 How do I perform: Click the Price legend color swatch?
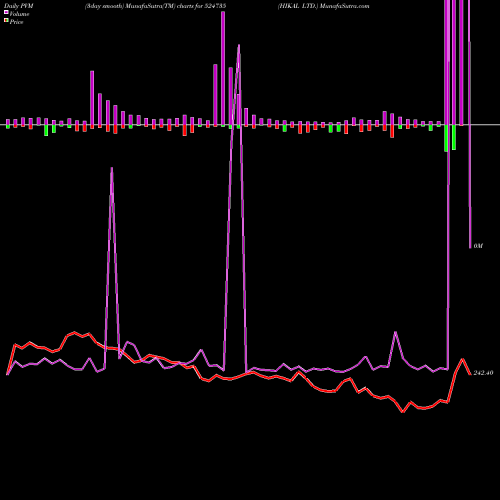pos(6,21)
